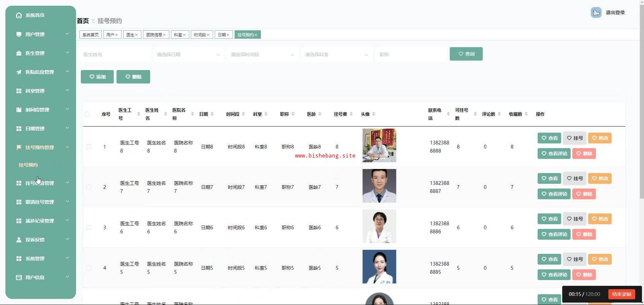Click the paper plane icon for 医院信息管理
Screen dimensions: 644x305
point(19,72)
